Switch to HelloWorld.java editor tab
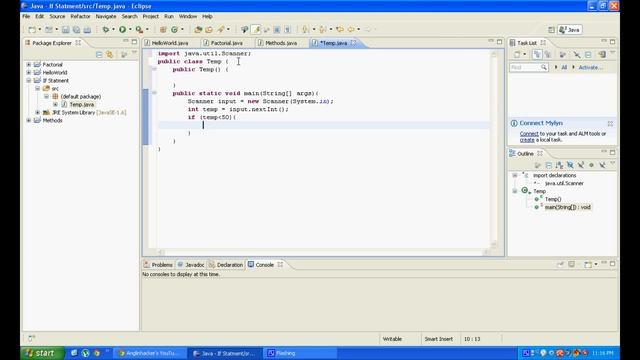The width and height of the screenshot is (640, 360). point(170,43)
